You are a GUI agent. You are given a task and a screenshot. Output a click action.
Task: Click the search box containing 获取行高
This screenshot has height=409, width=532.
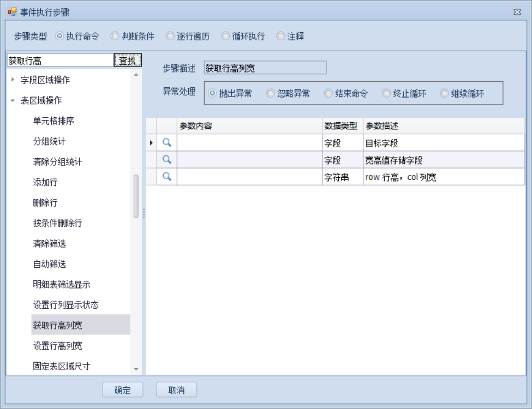pyautogui.click(x=59, y=60)
